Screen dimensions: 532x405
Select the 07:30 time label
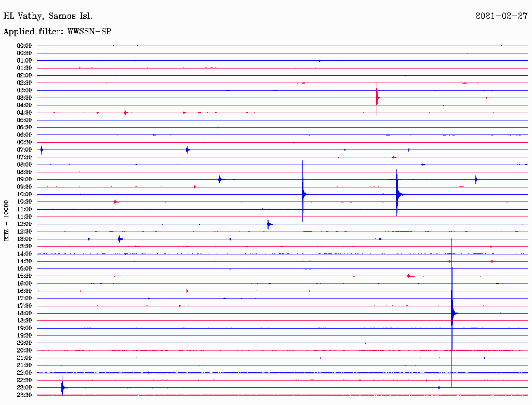(24, 157)
